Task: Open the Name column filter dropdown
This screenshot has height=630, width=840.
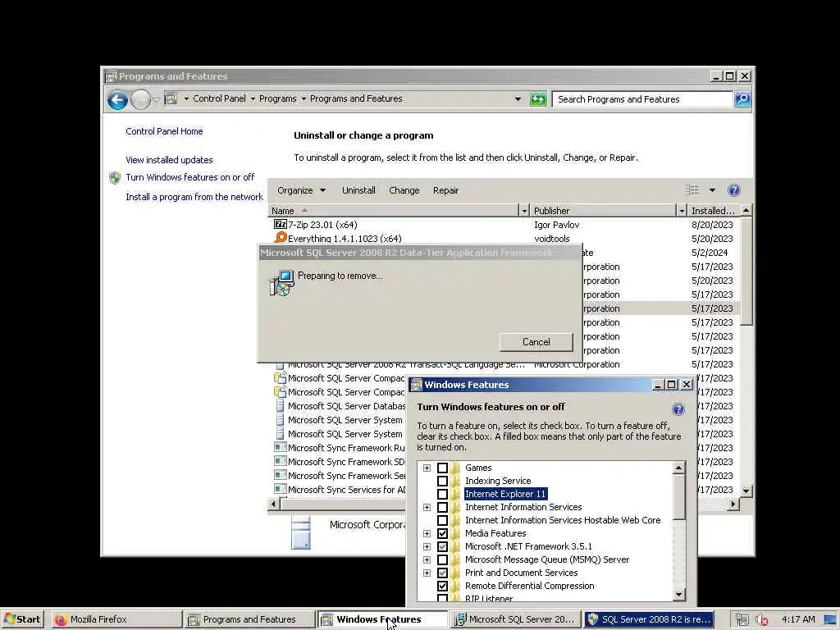Action: pos(524,211)
